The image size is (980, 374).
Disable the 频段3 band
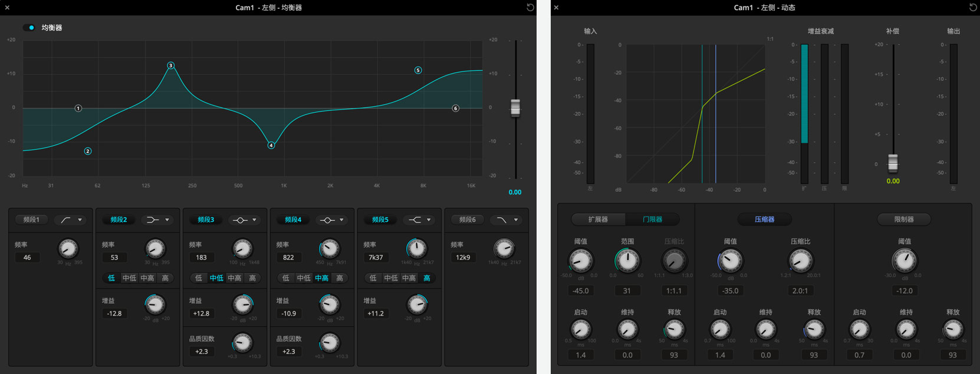click(x=206, y=220)
